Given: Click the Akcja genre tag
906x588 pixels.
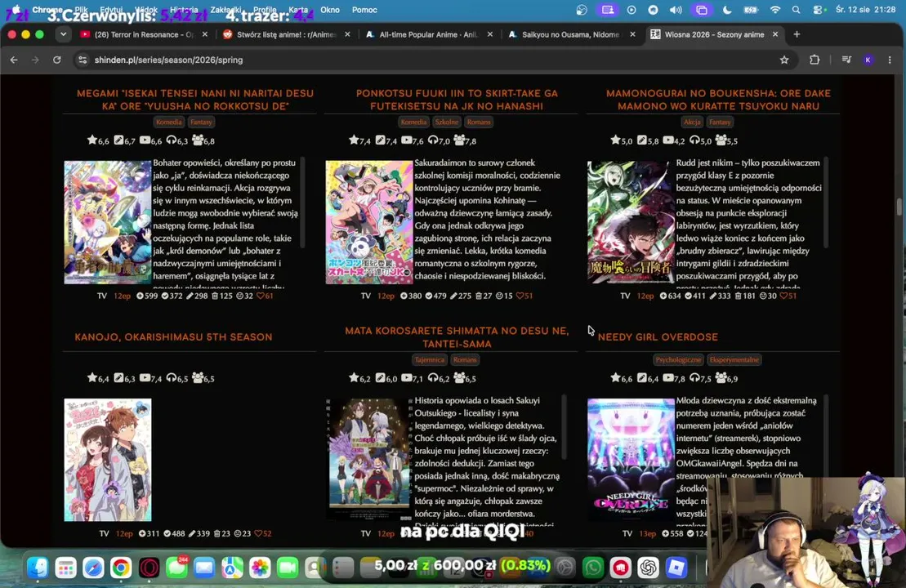Looking at the screenshot, I should coord(692,122).
